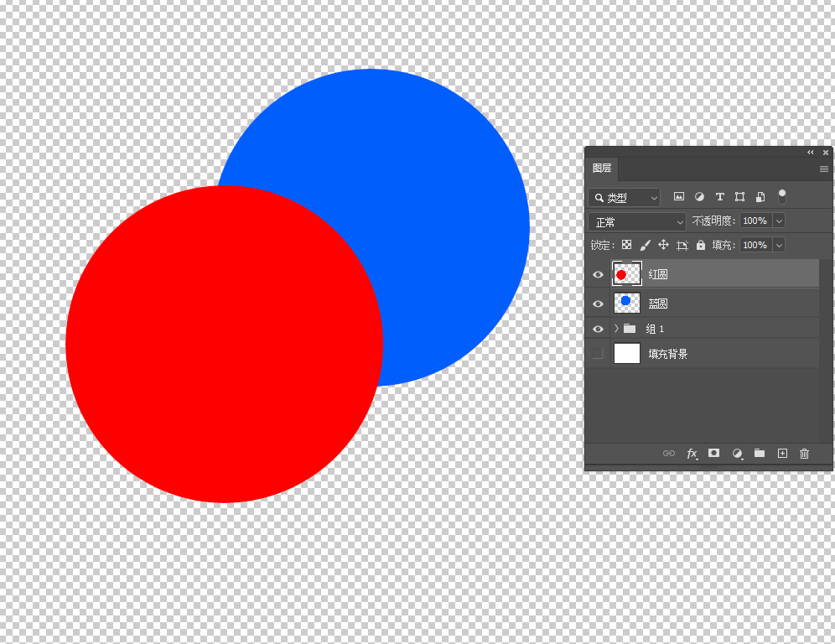
Task: Toggle the layer filtering switch
Action: click(x=781, y=196)
